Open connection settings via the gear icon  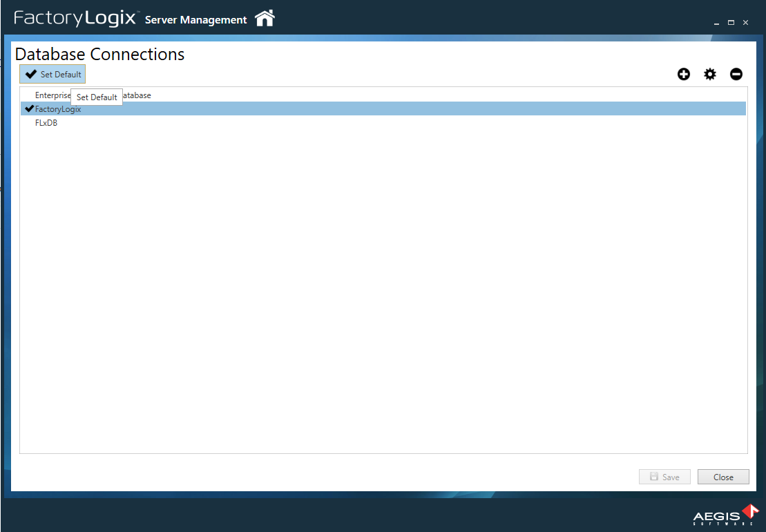point(710,74)
